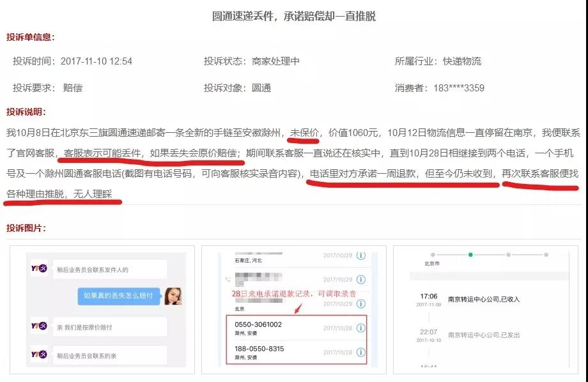Click consumer number 183****3359

[x=459, y=88]
